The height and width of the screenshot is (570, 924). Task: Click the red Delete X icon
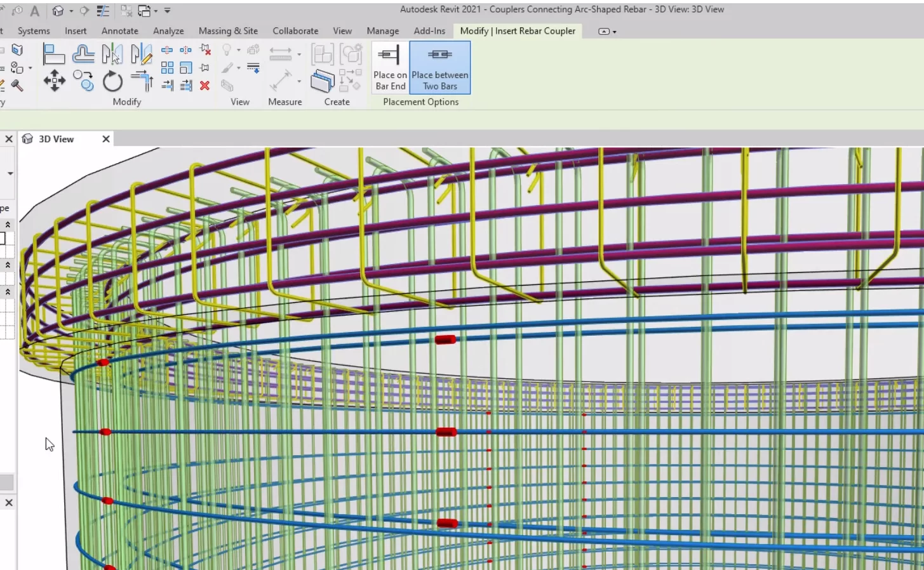click(204, 86)
